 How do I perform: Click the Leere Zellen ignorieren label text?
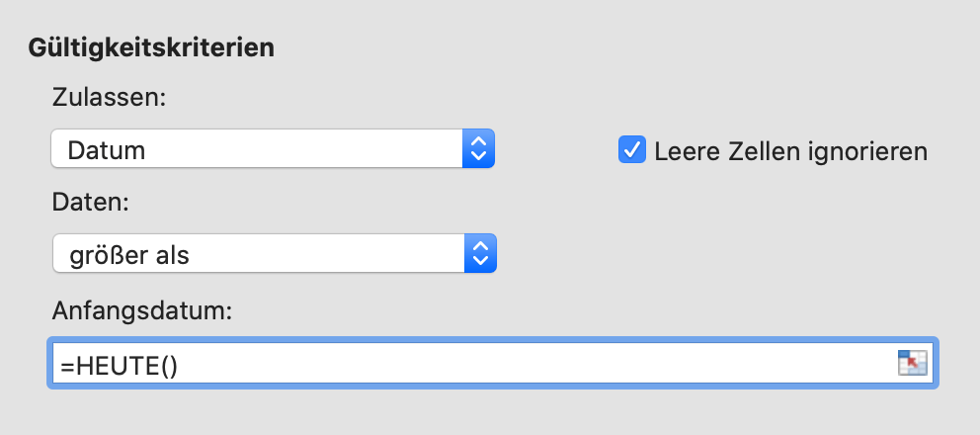(x=790, y=151)
